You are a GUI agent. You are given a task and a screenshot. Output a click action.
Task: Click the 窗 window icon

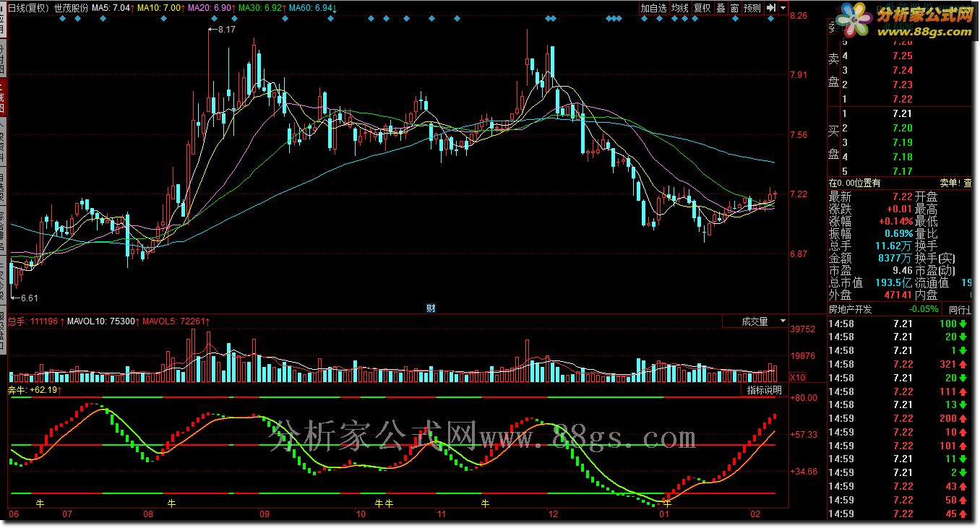[x=734, y=8]
